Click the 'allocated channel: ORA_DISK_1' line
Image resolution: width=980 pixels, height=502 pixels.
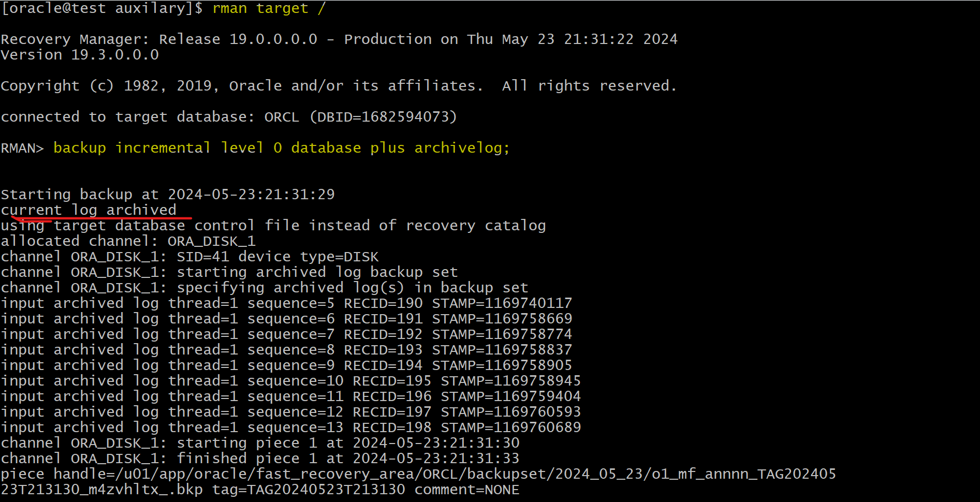click(128, 241)
